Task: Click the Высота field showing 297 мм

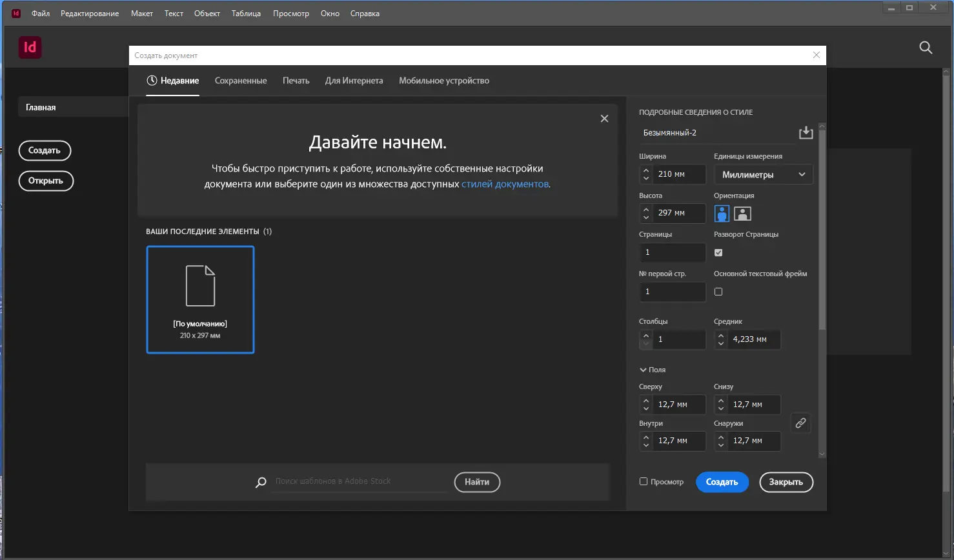Action: click(x=679, y=213)
